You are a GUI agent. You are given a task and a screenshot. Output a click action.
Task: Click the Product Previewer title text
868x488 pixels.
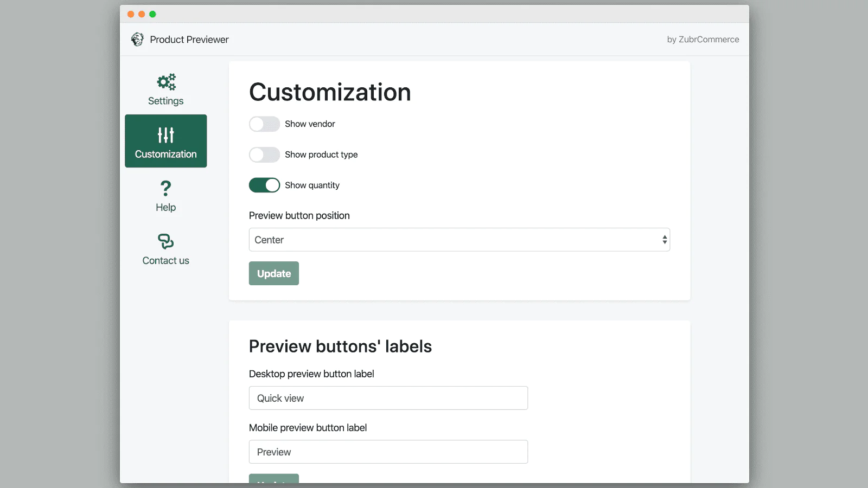pyautogui.click(x=189, y=40)
